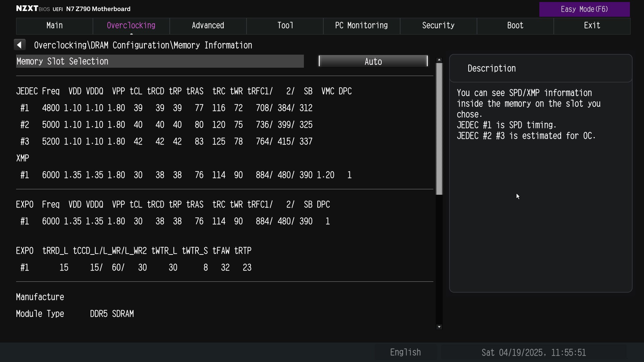This screenshot has width=644, height=362.
Task: Open the Tool tab
Action: tap(285, 26)
